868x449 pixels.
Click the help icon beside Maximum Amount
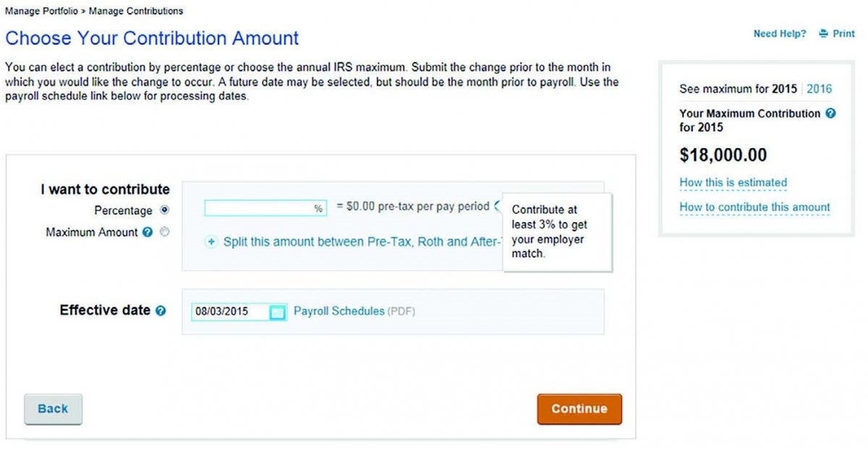[x=148, y=233]
